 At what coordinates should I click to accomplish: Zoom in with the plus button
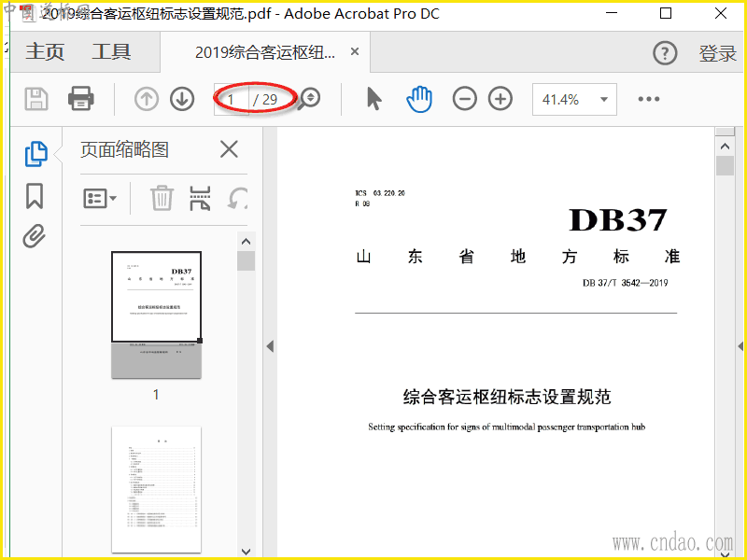500,99
